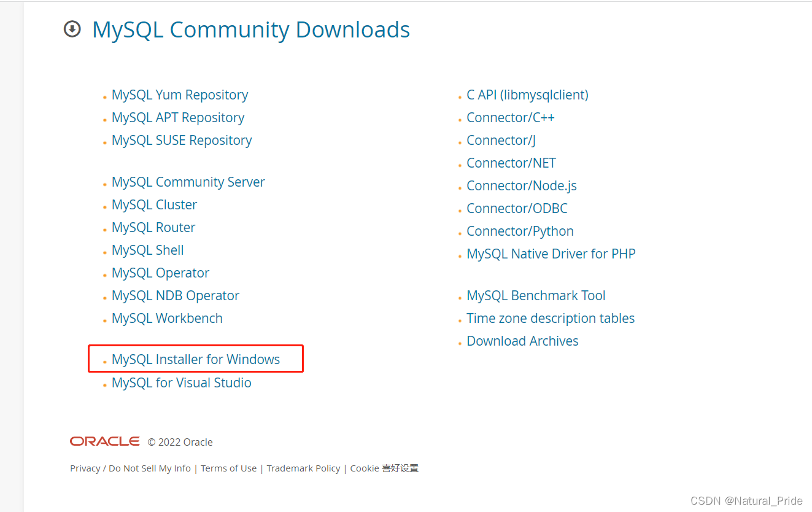Click the download arrow icon beside the heading
Image resolution: width=812 pixels, height=512 pixels.
pyautogui.click(x=72, y=29)
